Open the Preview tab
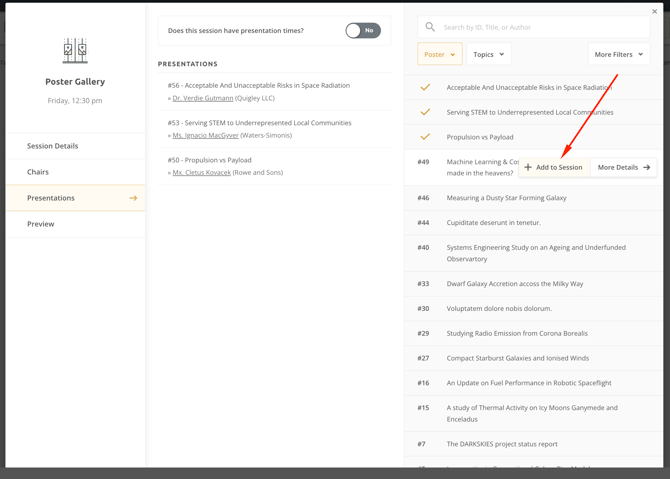This screenshot has height=479, width=670. coord(41,224)
